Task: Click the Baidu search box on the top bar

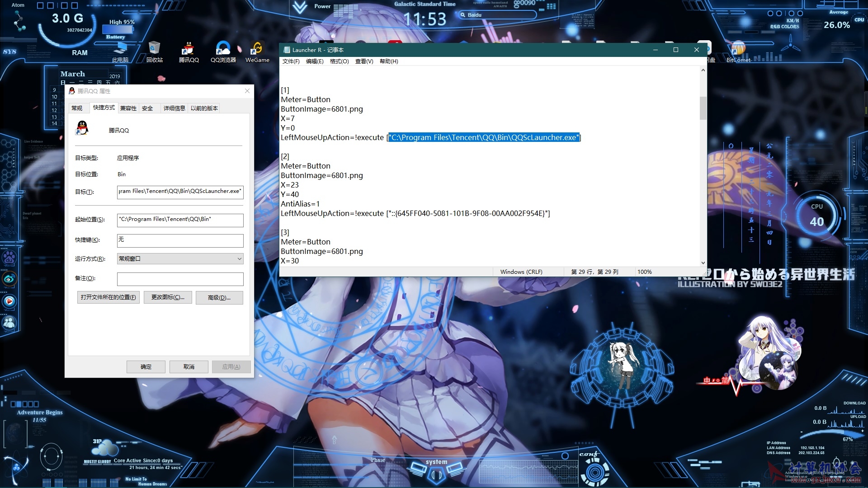Action: [497, 15]
